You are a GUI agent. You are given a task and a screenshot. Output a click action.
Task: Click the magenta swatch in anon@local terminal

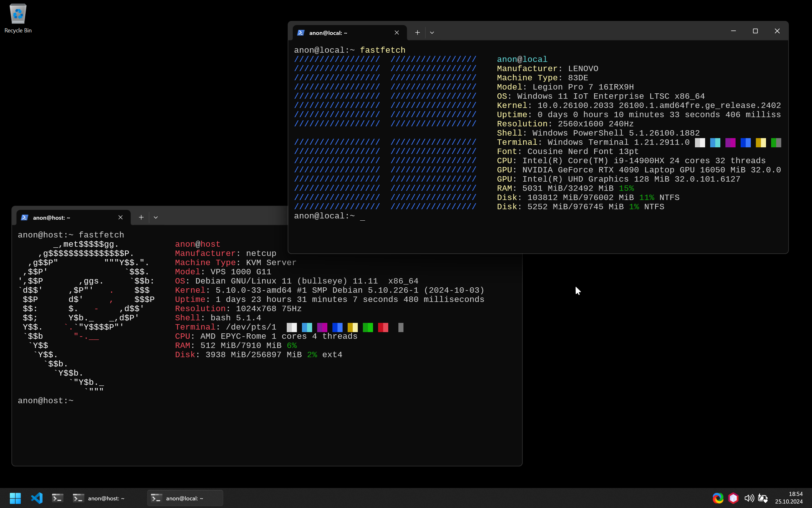[730, 143]
